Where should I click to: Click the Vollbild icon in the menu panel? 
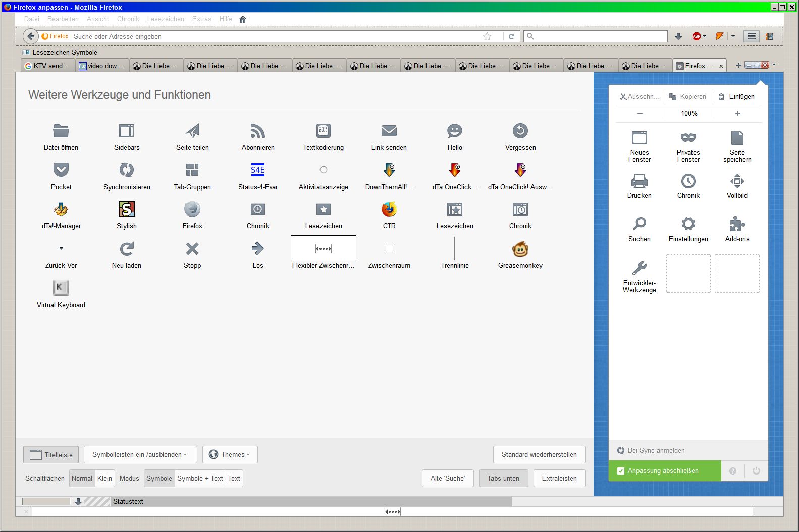[x=737, y=181]
